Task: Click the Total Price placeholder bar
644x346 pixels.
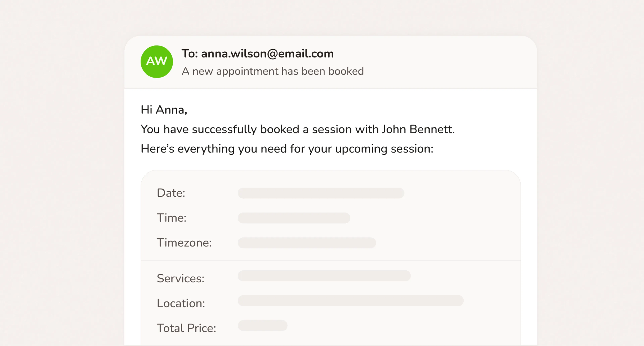Action: point(262,326)
